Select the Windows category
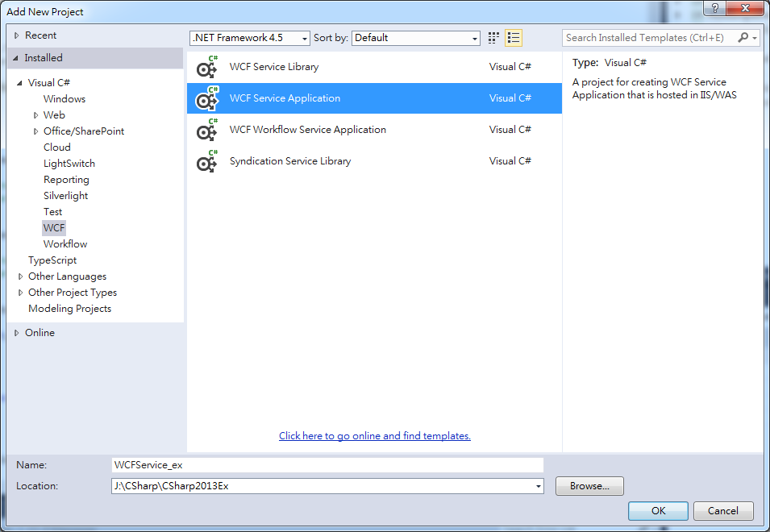Image resolution: width=770 pixels, height=532 pixels. 65,98
